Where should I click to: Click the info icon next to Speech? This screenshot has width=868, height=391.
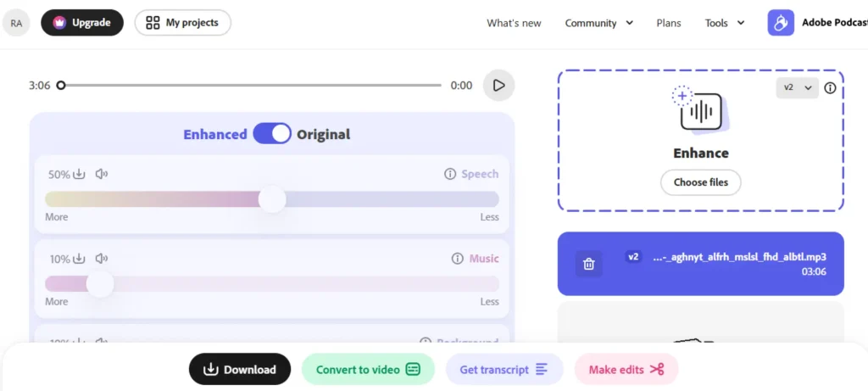click(450, 174)
